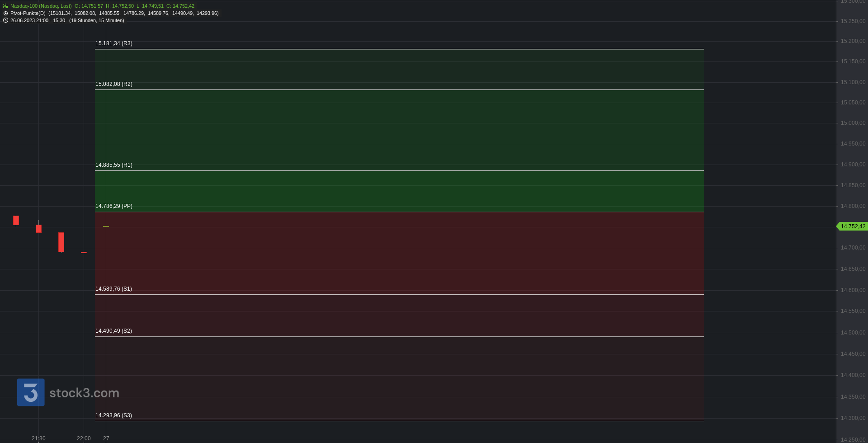Click the 15.000,00 price axis label
Screen dimensions: 868x443
(853, 123)
